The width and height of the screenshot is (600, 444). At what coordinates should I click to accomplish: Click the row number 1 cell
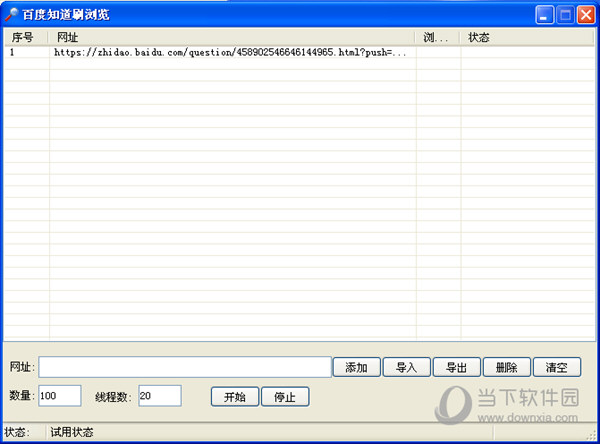point(27,52)
